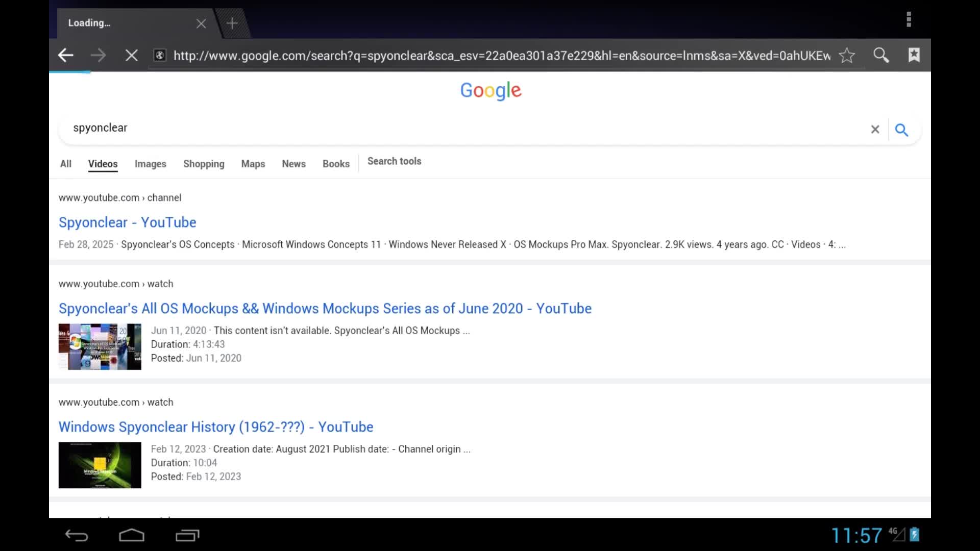Image resolution: width=980 pixels, height=551 pixels.
Task: Open the three-dot overflow menu
Action: point(909,19)
